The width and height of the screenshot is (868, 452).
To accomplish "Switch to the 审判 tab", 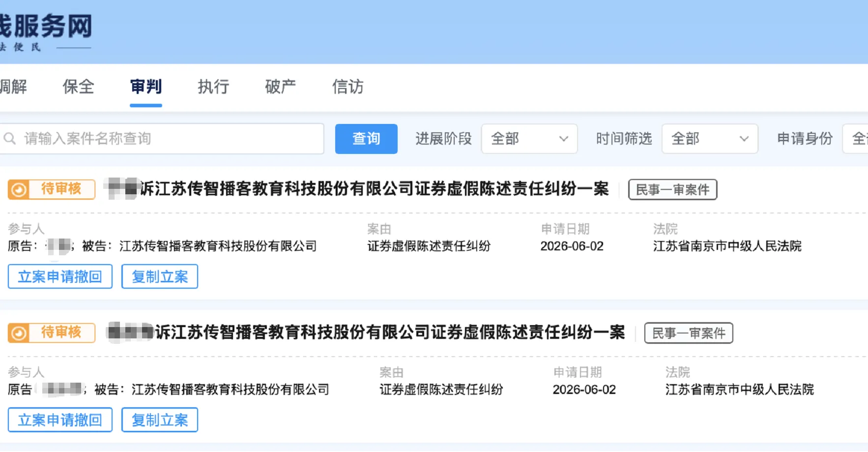I will (146, 87).
